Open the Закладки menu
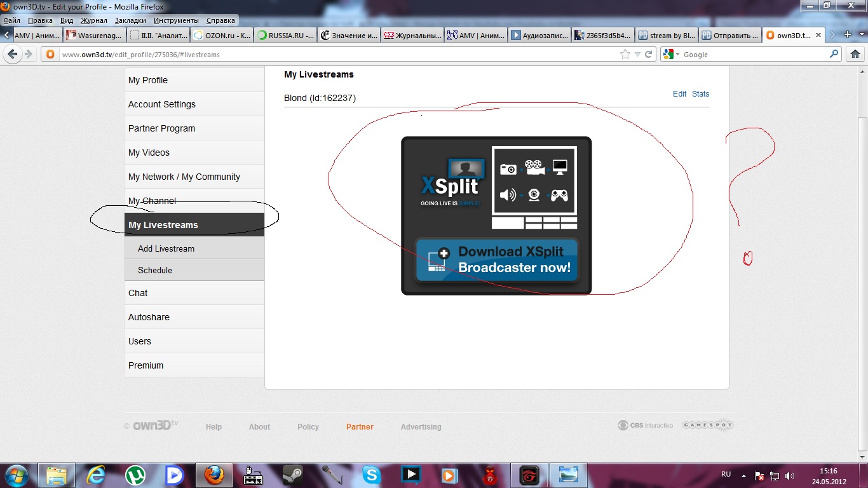The height and width of the screenshot is (488, 868). point(130,20)
